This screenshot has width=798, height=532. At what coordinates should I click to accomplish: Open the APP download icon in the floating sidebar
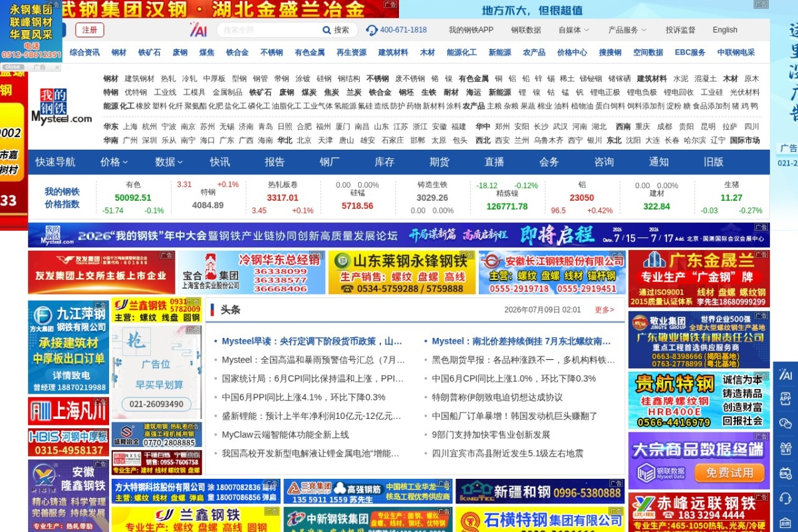[785, 399]
